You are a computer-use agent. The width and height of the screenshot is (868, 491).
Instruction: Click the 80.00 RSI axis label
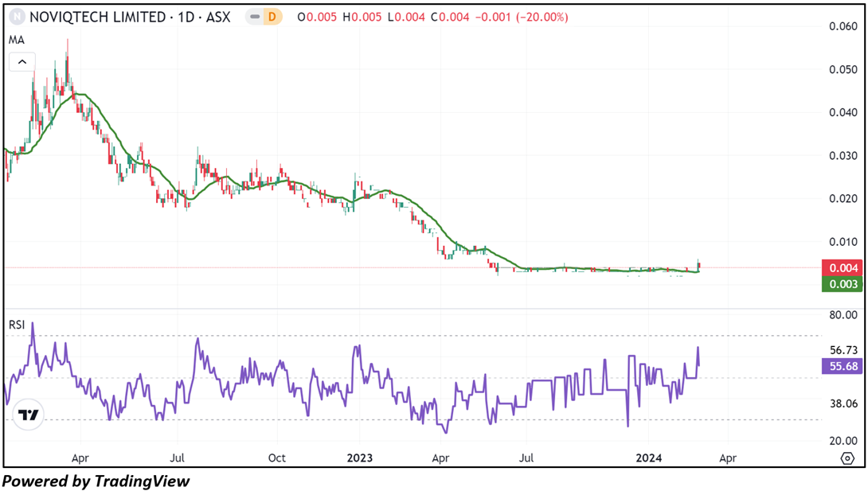(x=843, y=314)
